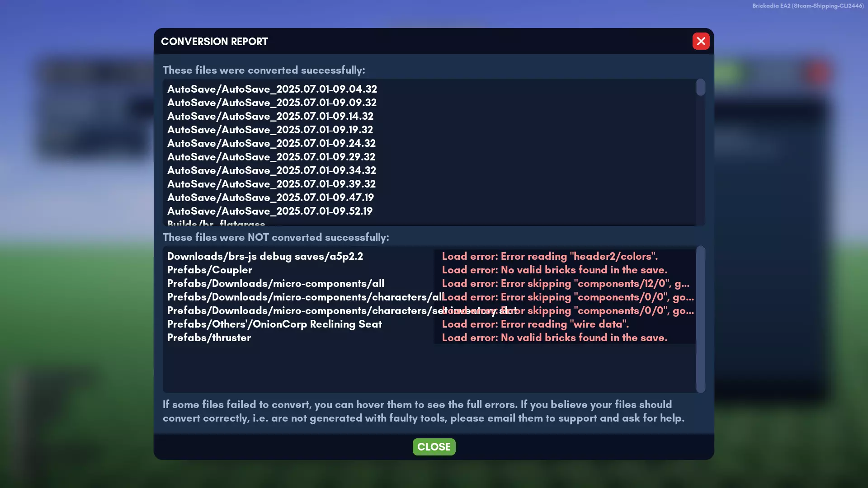Select AutoSave_2025.07.01-09.09.32 entry
The height and width of the screenshot is (488, 868).
pyautogui.click(x=272, y=103)
